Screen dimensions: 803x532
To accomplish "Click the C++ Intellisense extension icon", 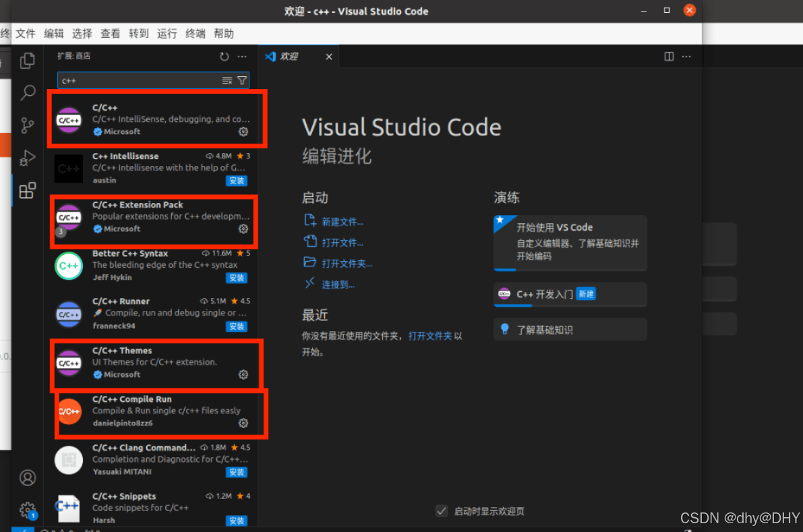I will pos(69,169).
